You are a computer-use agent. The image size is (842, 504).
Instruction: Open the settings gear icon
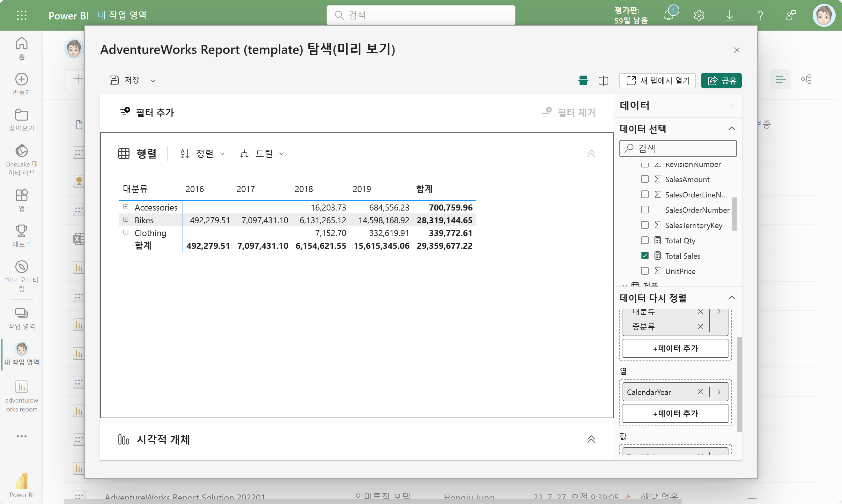699,15
